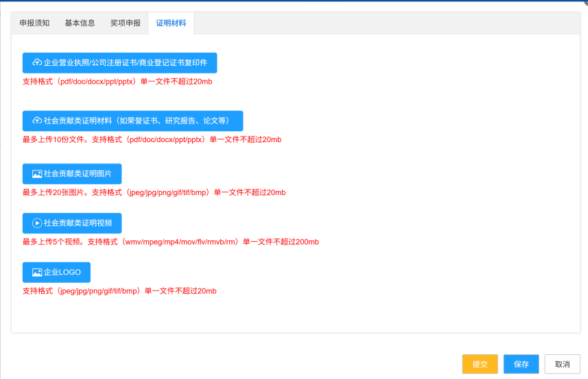Select the 证明材料 tab

coord(171,23)
